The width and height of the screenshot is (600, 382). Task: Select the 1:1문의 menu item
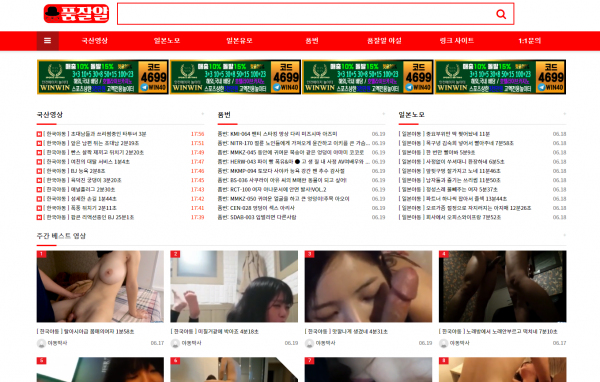point(530,41)
